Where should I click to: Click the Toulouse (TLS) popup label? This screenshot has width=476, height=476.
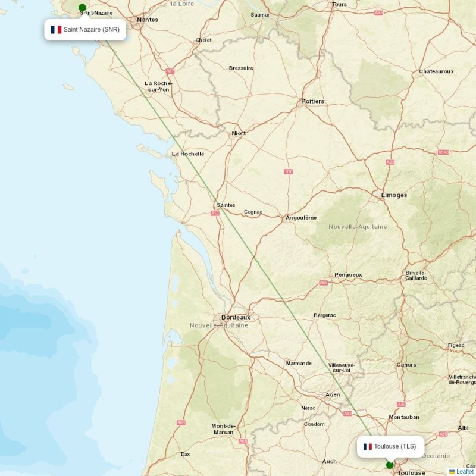pos(395,446)
